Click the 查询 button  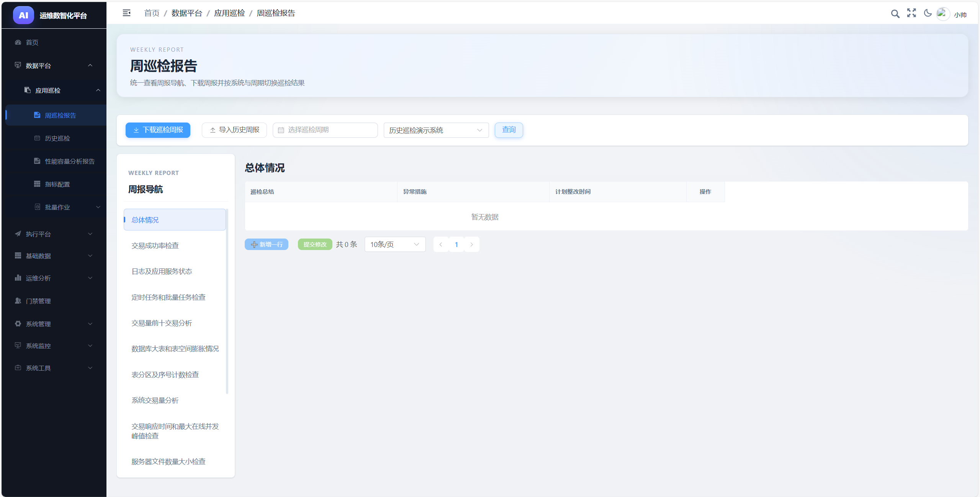(509, 130)
